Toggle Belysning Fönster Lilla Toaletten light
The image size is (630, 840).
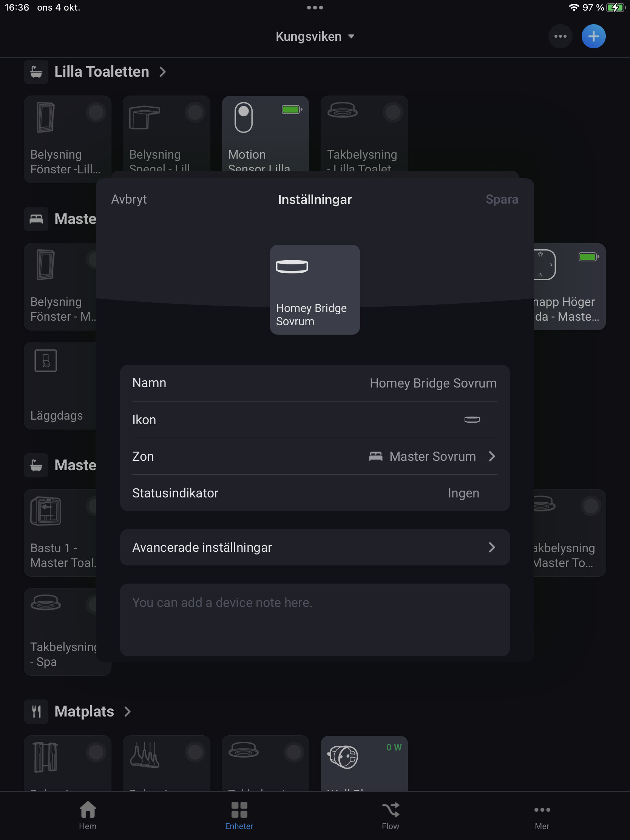[x=96, y=113]
